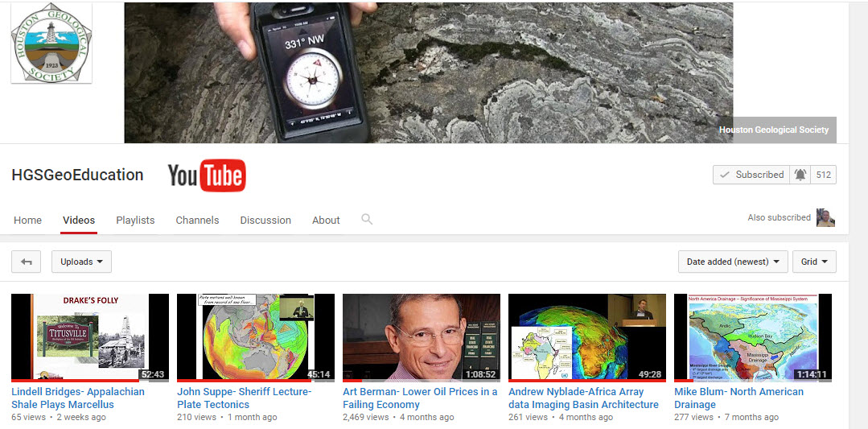868x429 pixels.
Task: Click the 52:43 duration badge
Action: (x=153, y=374)
